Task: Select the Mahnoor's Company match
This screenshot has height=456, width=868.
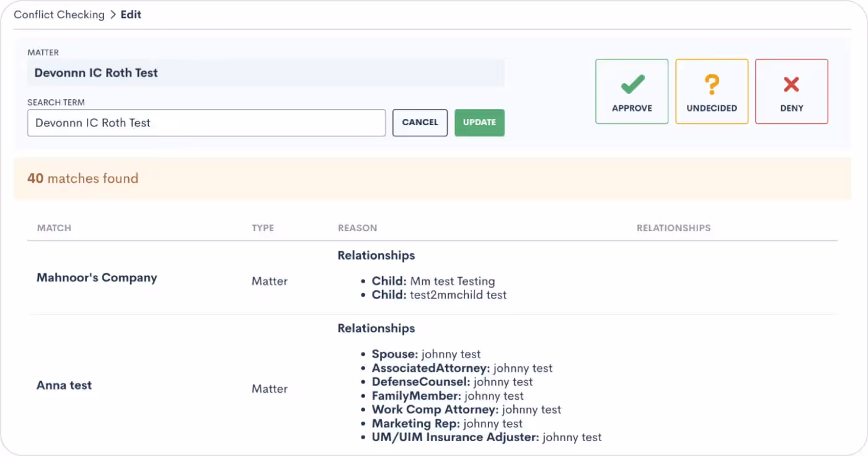Action: click(x=97, y=278)
